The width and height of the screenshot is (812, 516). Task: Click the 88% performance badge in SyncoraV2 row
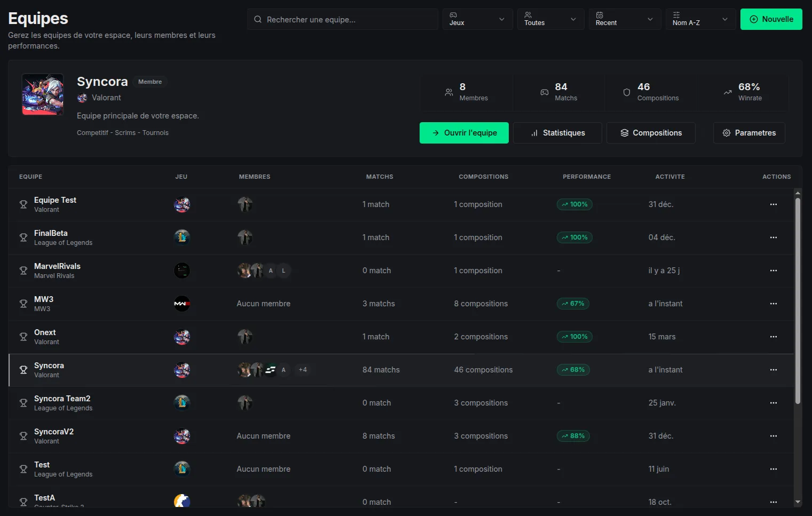[573, 436]
